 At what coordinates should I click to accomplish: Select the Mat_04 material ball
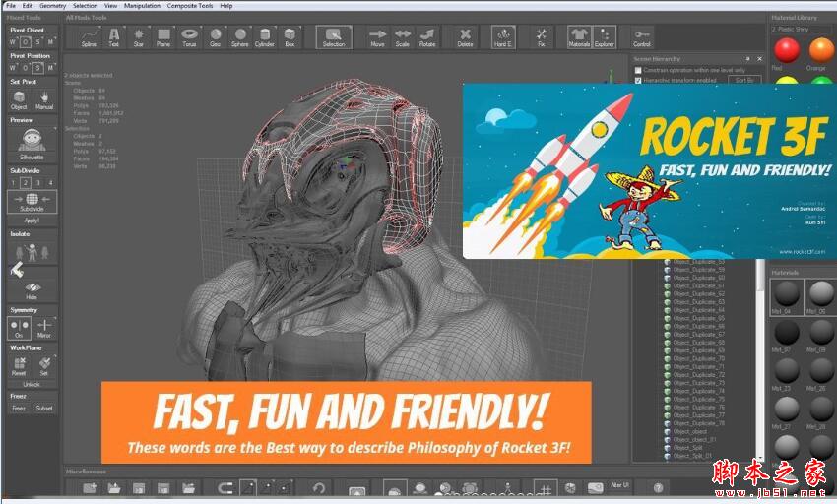787,292
